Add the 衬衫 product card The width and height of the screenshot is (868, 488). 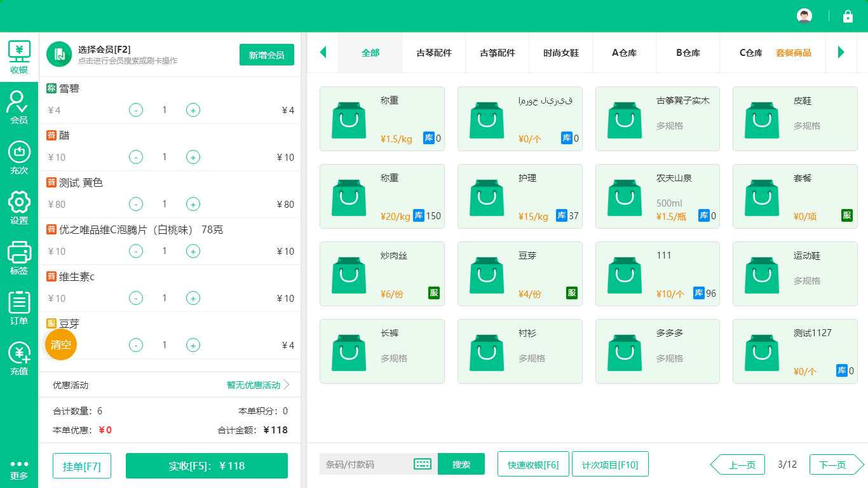[520, 351]
